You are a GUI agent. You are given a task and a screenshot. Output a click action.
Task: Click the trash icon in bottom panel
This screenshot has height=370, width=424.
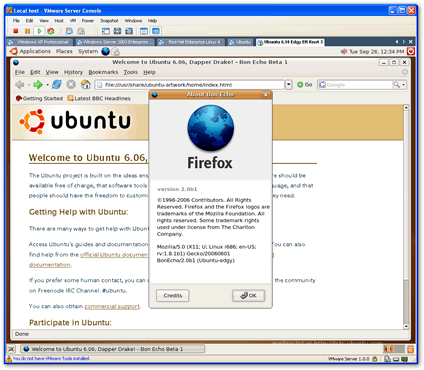click(410, 349)
